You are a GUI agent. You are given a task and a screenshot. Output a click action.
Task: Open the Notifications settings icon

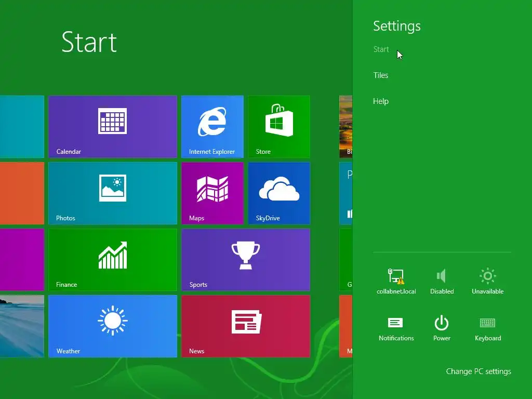[396, 328]
